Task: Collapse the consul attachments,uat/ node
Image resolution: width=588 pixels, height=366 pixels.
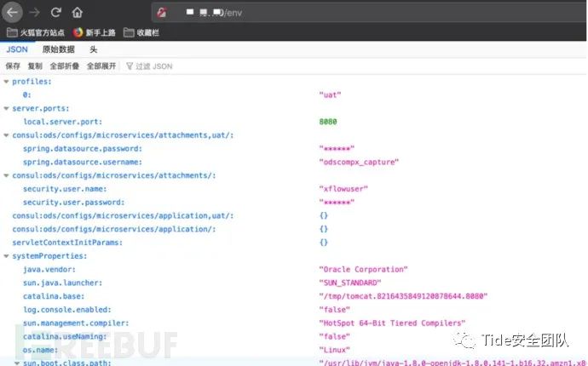Action: [x=6, y=135]
